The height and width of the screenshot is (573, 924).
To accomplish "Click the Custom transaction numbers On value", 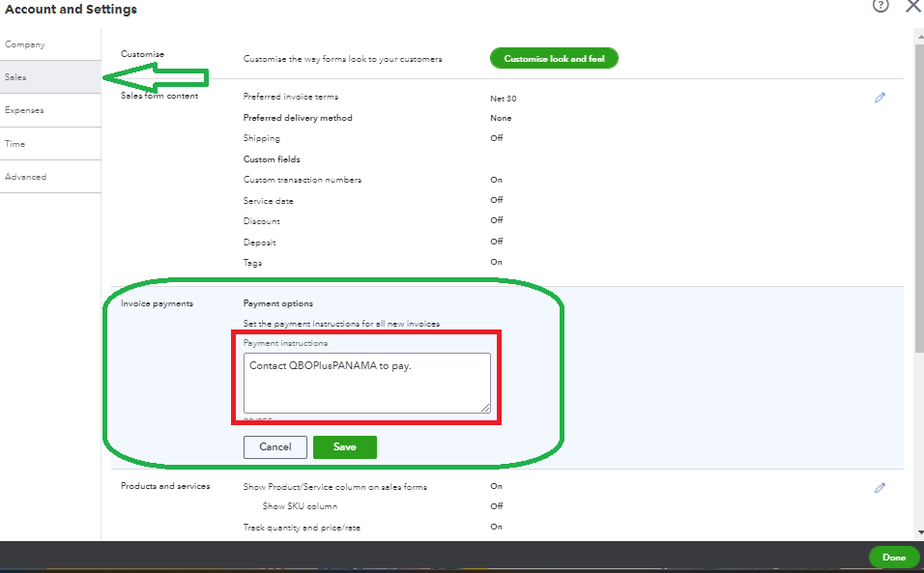I will (496, 180).
